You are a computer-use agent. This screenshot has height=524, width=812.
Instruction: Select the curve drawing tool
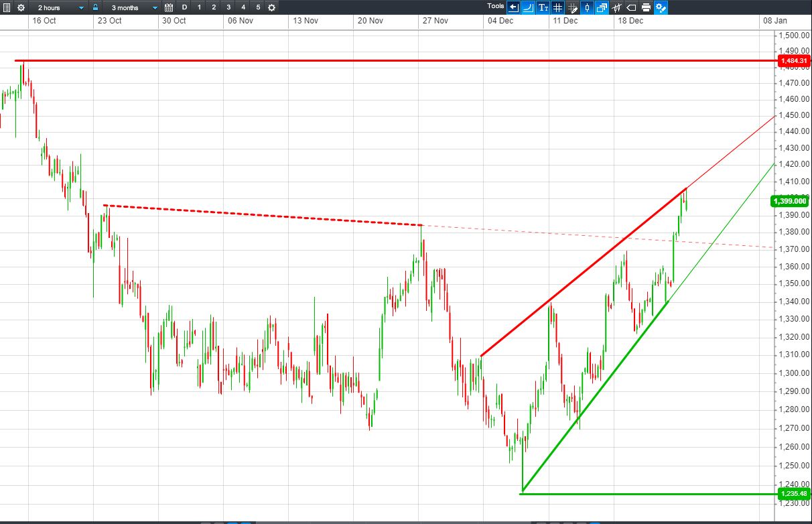pyautogui.click(x=528, y=7)
